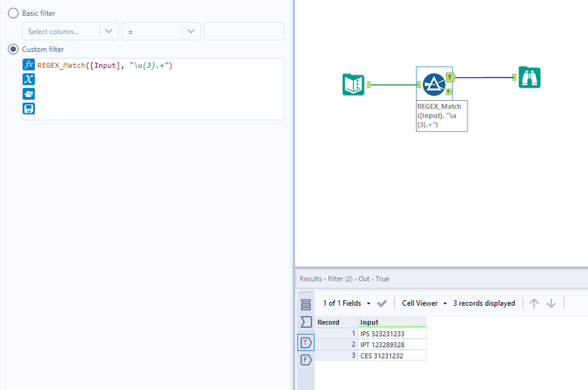Image resolution: width=588 pixels, height=390 pixels.
Task: Open the Cell Viewer dropdown
Action: (x=425, y=304)
